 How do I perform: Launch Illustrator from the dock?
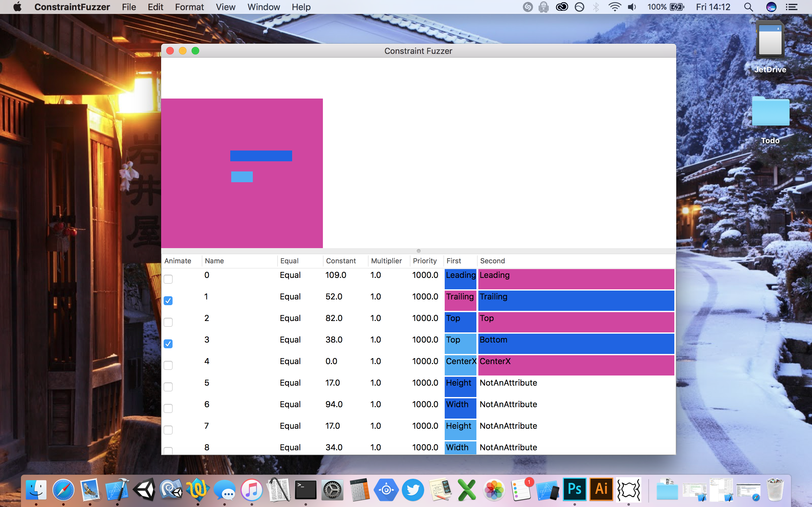click(x=601, y=489)
